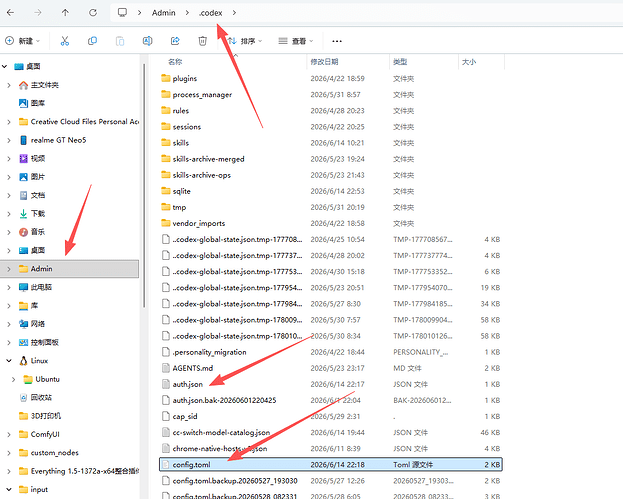Select cc-switch-model-catalog.json file
This screenshot has width=623, height=499.
(221, 432)
